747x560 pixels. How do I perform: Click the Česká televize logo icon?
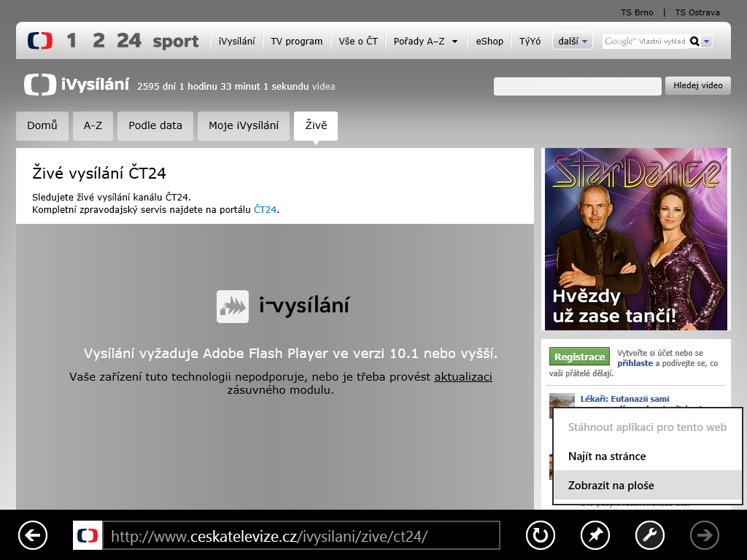[x=40, y=41]
